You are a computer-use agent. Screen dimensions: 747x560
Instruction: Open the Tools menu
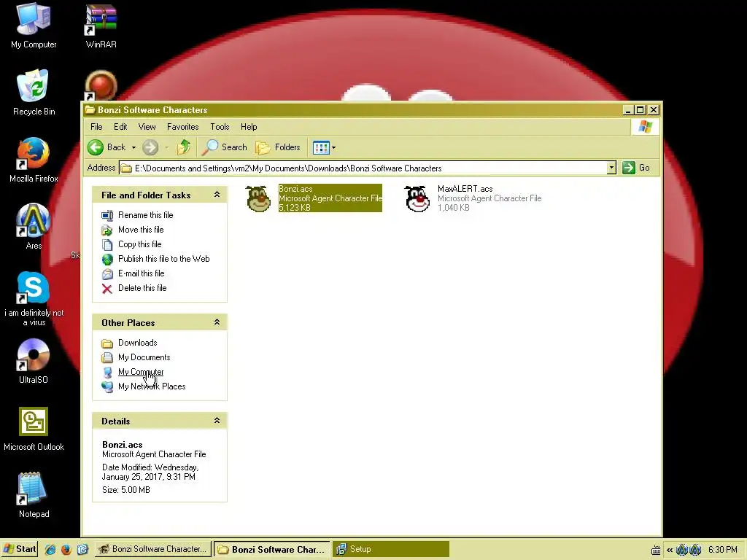pyautogui.click(x=220, y=127)
